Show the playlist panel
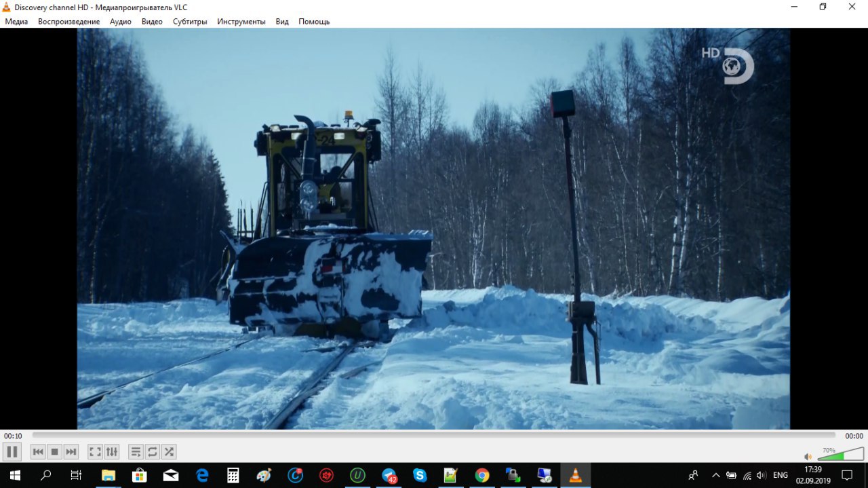Image resolution: width=868 pixels, height=488 pixels. click(136, 451)
